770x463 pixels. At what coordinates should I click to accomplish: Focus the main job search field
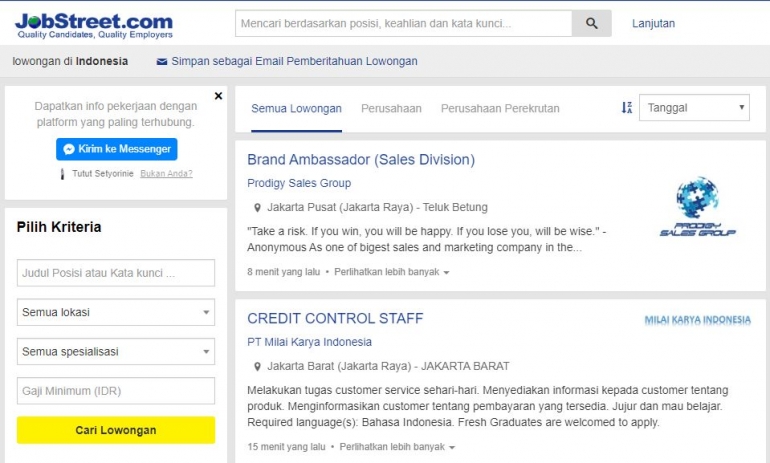click(x=404, y=23)
